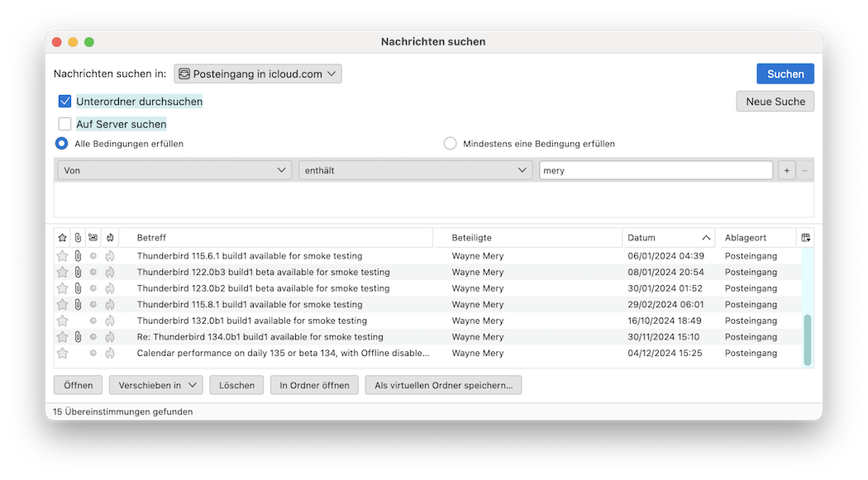The width and height of the screenshot is (868, 480).
Task: Select Mindestens eine Bedingung erfüllen radio button
Action: (x=450, y=144)
